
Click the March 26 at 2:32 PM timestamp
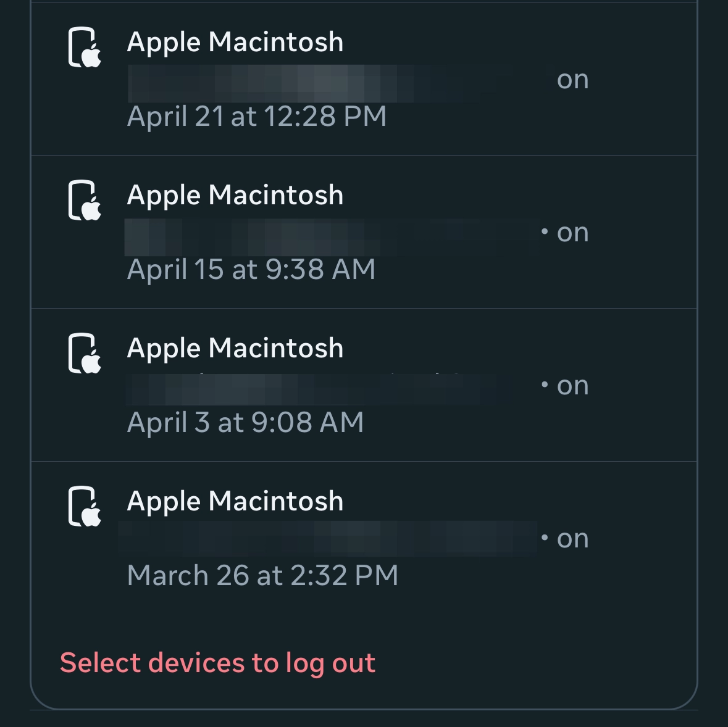262,576
